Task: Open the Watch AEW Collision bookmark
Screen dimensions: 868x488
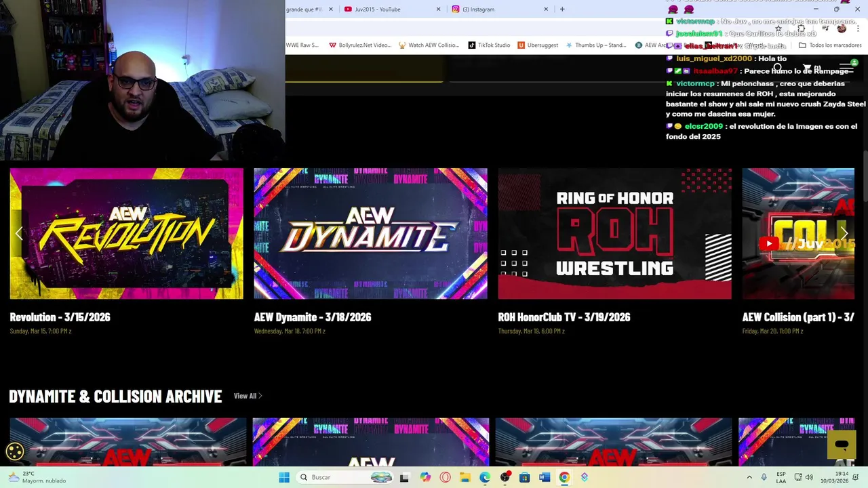Action: 429,45
